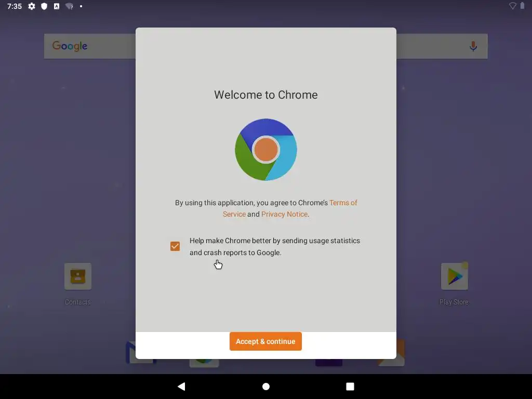Open the Play Store app icon

pos(455,276)
